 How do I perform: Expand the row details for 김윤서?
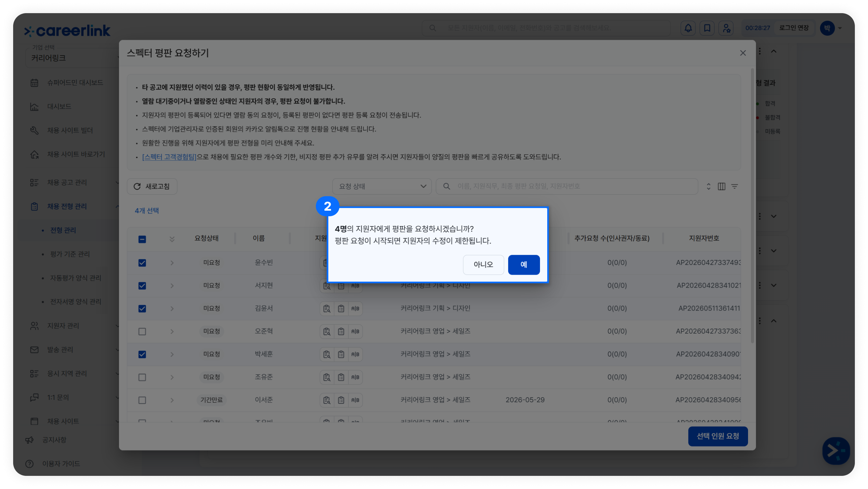(x=172, y=309)
